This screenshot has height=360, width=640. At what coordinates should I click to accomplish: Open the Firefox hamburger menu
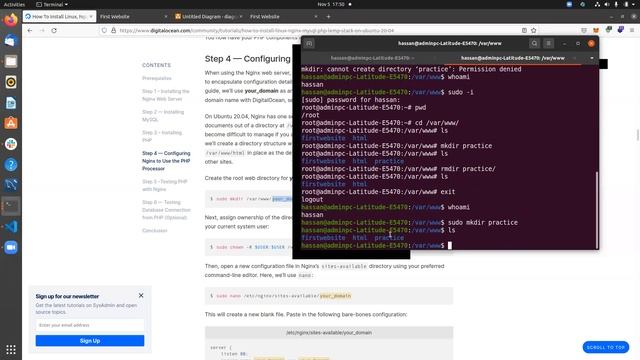coord(632,30)
